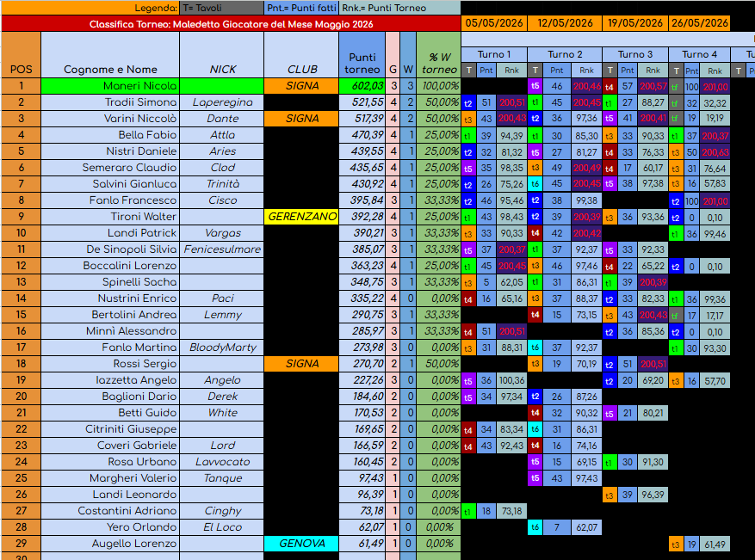Select the name cell 'Bella Fabio'
Screen dimensions: 755x560
coord(110,135)
